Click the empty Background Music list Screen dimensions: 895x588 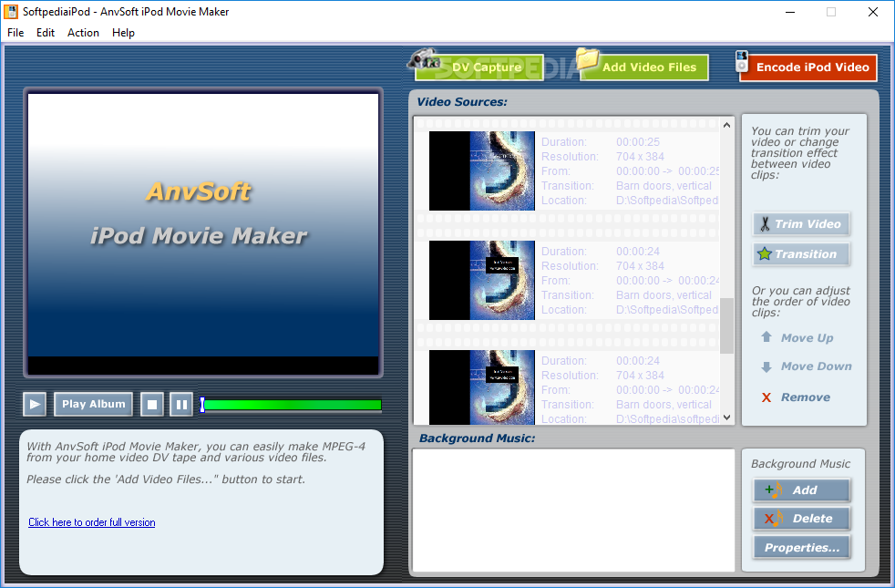[x=573, y=510]
